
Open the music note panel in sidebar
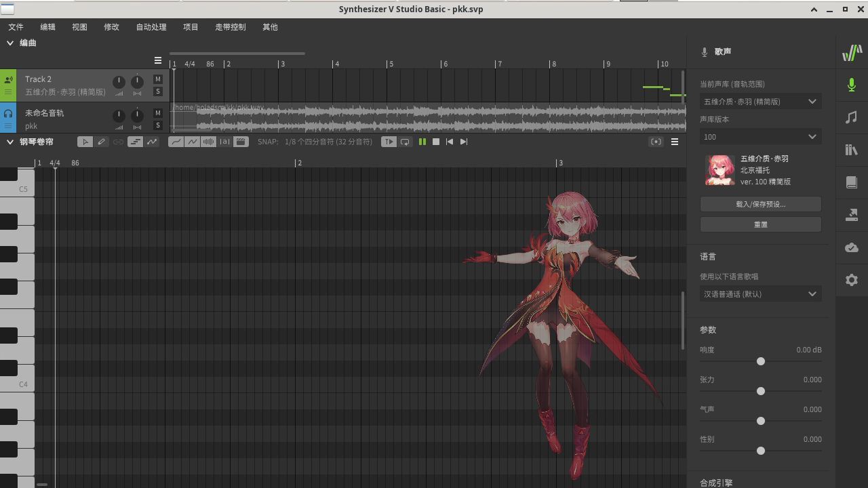(x=852, y=117)
